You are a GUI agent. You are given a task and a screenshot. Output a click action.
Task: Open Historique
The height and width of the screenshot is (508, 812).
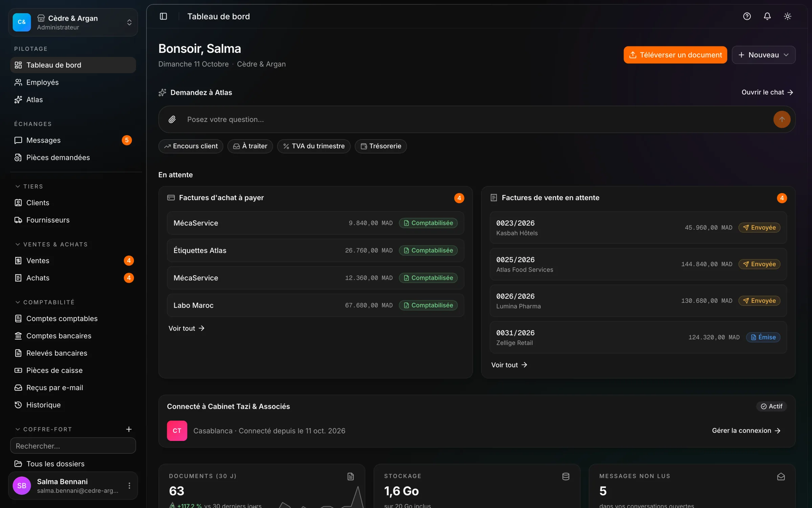coord(73,405)
